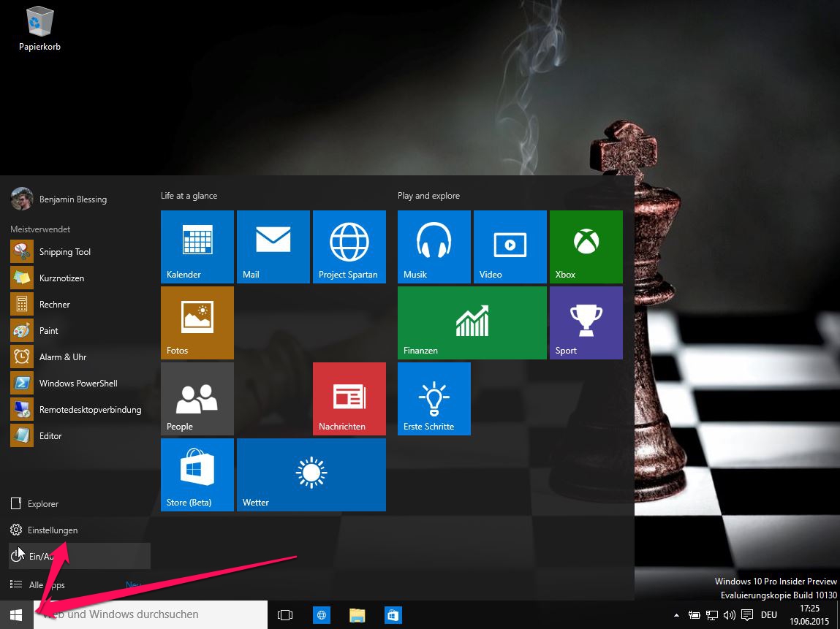Open Project Spartan
Viewport: 840px width, 629px height.
(349, 246)
